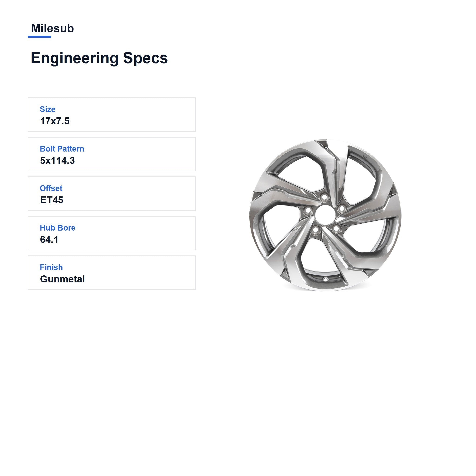Viewport: 476px width, 476px height.
Task: Click the Size label
Action: click(48, 109)
